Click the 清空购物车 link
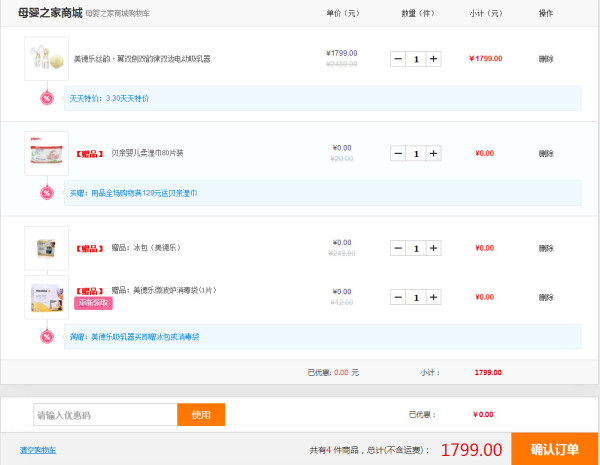 coord(38,450)
